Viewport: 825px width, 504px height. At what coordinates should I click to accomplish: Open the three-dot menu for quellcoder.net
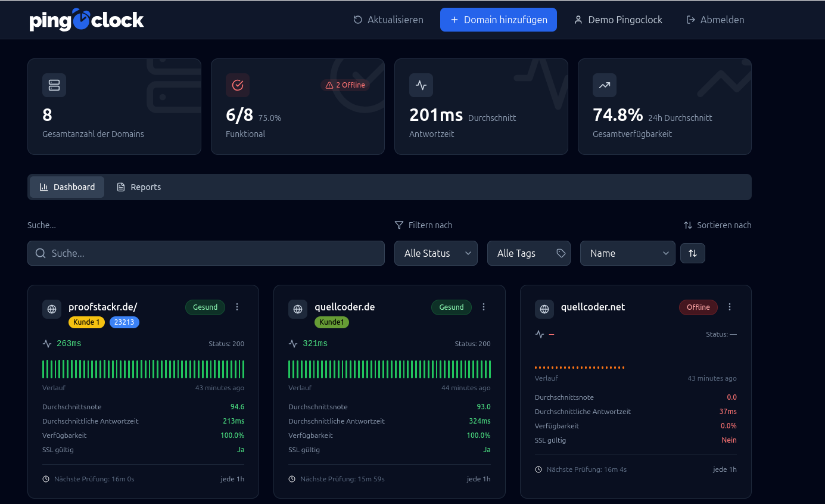pos(730,307)
